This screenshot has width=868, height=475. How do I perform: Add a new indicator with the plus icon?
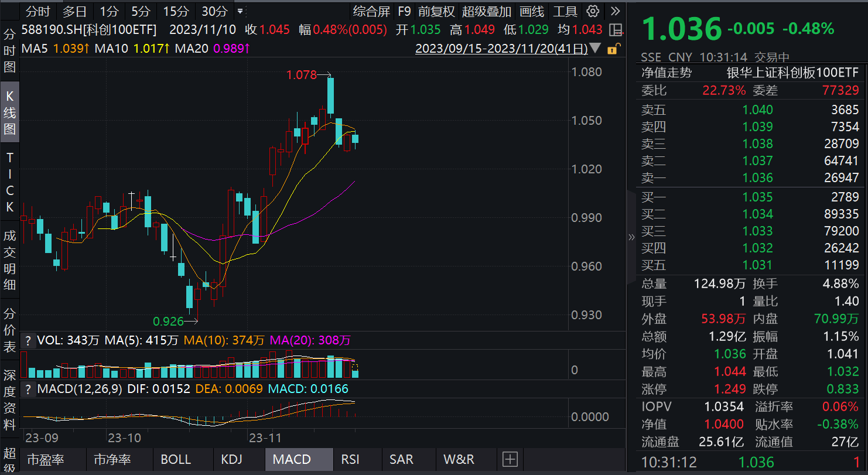[x=510, y=459]
